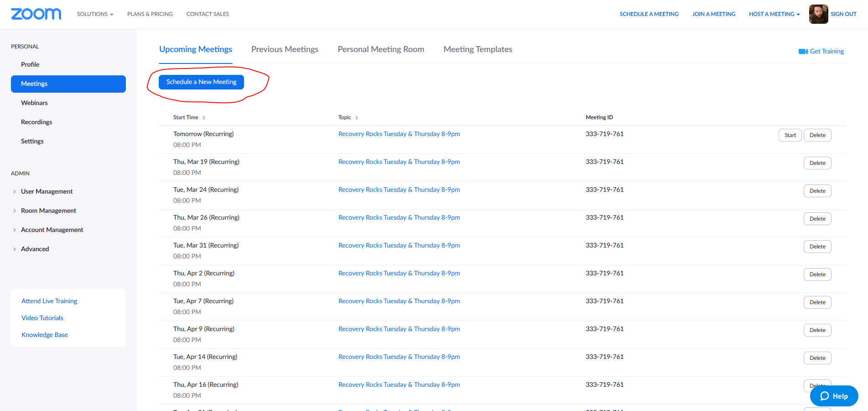Start tomorrow's recurring meeting

click(x=790, y=135)
